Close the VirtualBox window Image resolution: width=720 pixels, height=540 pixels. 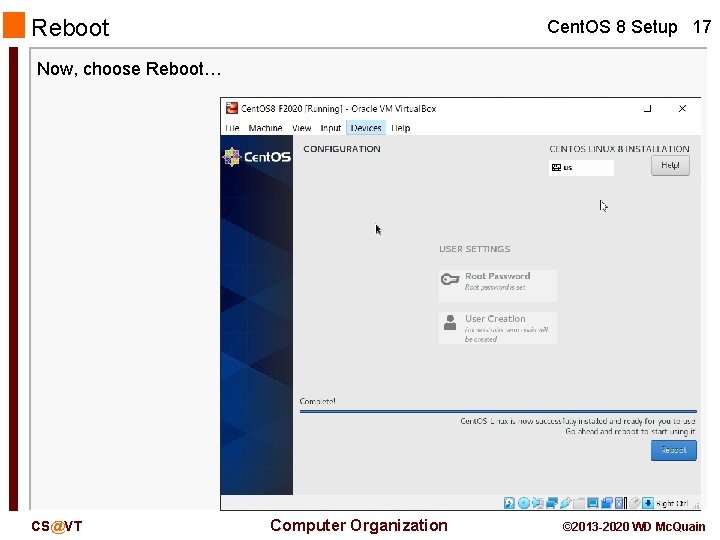click(x=682, y=108)
